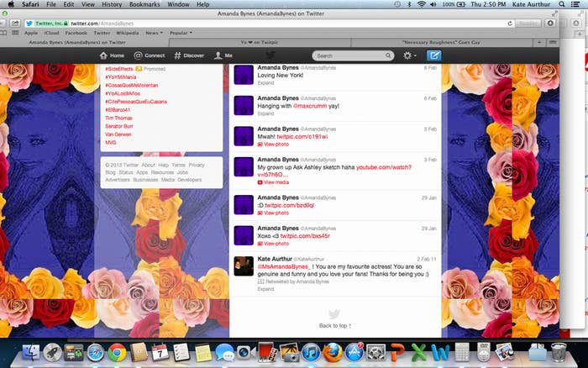Open Messages from the dock
The width and height of the screenshot is (588, 368).
tap(224, 353)
